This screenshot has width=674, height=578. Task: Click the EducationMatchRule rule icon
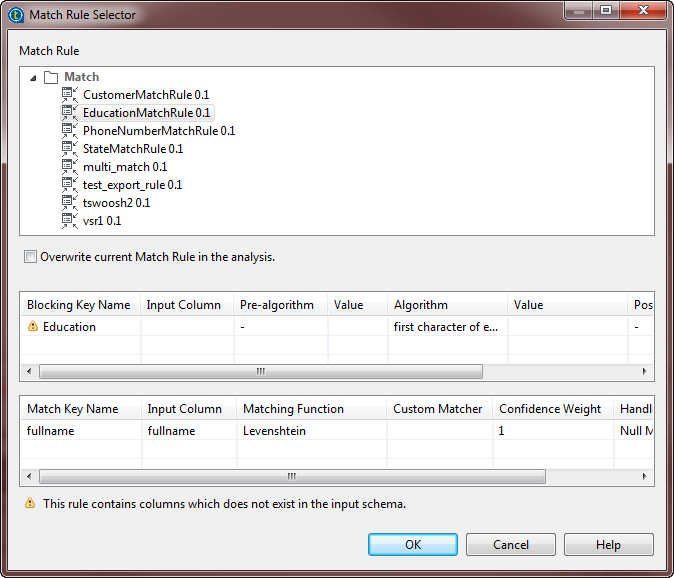click(70, 113)
